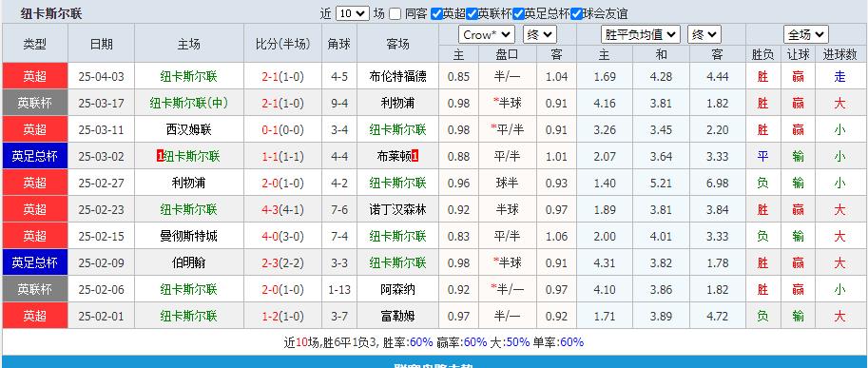Screen dimensions: 868x368
Task: Open the 终 dropdown next to 胜平负均值
Action: [x=704, y=35]
